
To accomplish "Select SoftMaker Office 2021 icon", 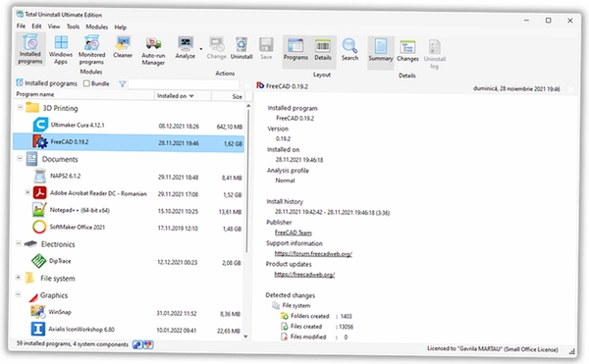I will point(39,227).
